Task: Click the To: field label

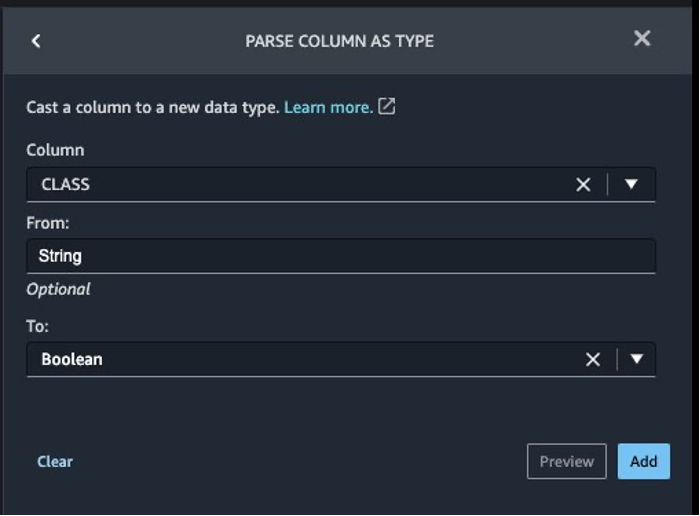Action: pos(38,326)
